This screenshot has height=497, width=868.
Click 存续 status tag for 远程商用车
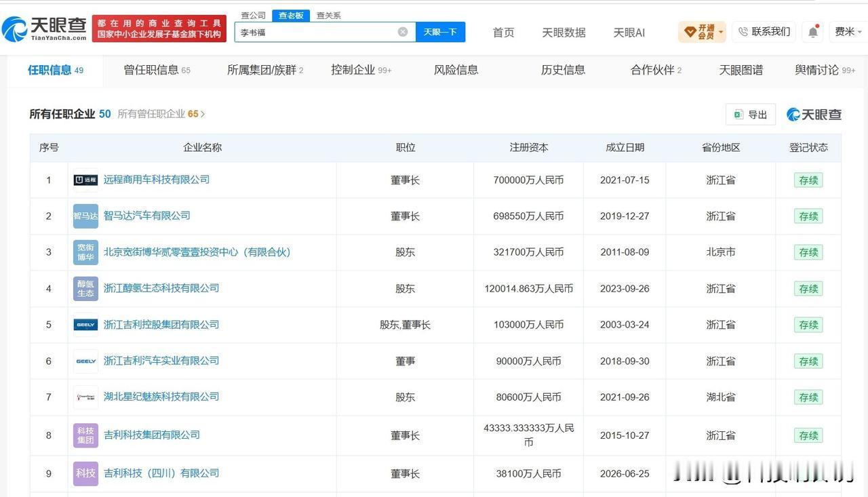pos(808,180)
